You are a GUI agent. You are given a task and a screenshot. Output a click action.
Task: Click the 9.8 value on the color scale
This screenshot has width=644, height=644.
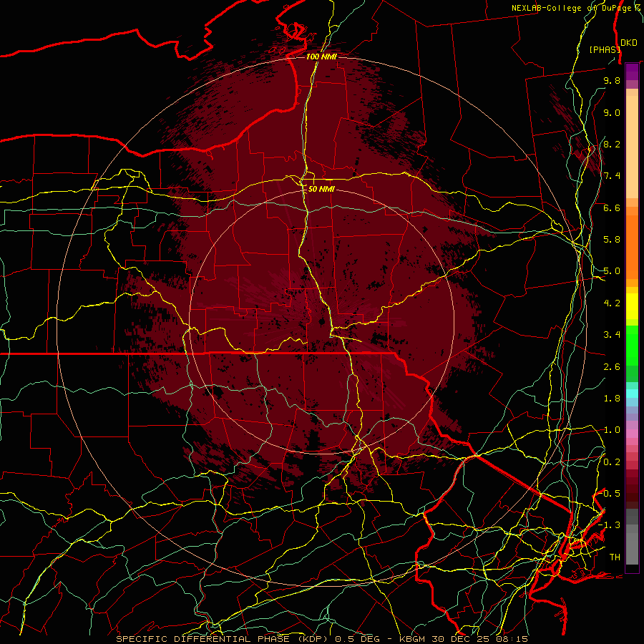click(x=612, y=80)
